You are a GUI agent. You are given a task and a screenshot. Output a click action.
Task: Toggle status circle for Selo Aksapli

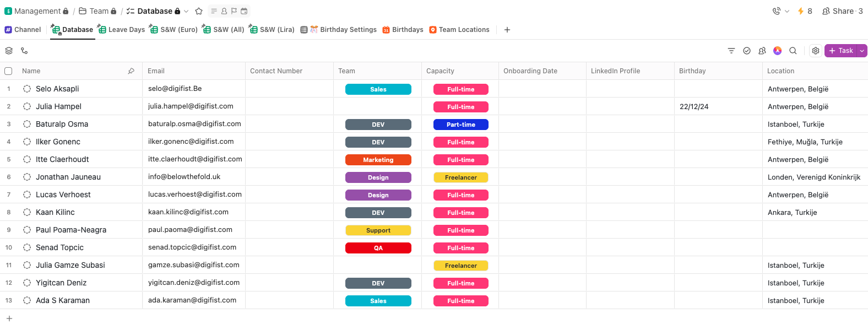pos(27,89)
